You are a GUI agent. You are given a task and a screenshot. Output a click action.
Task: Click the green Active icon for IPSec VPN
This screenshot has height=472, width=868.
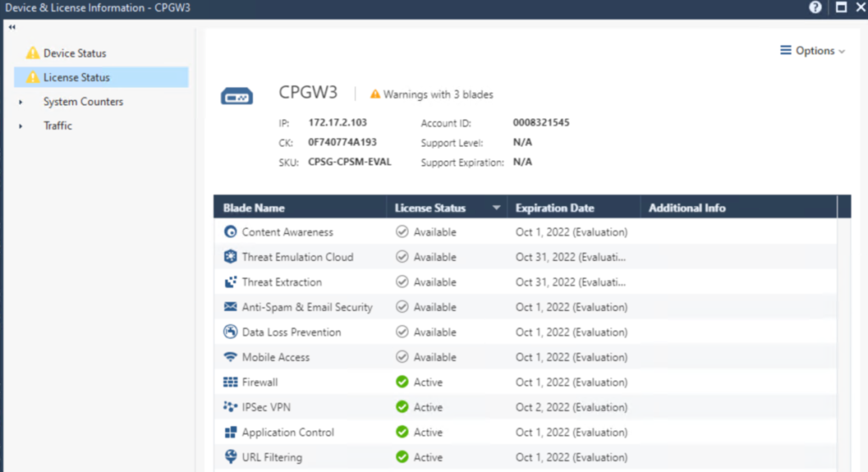pyautogui.click(x=402, y=407)
